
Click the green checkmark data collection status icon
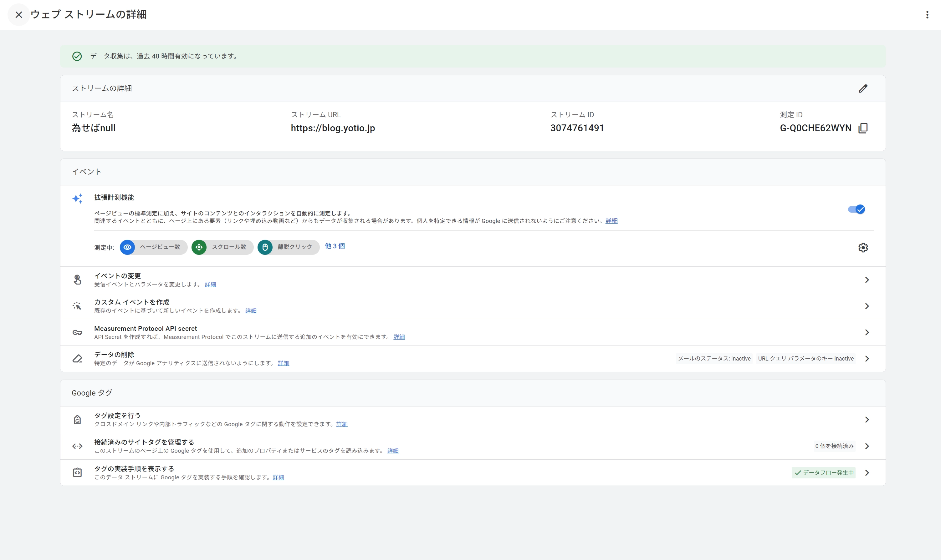pyautogui.click(x=77, y=56)
